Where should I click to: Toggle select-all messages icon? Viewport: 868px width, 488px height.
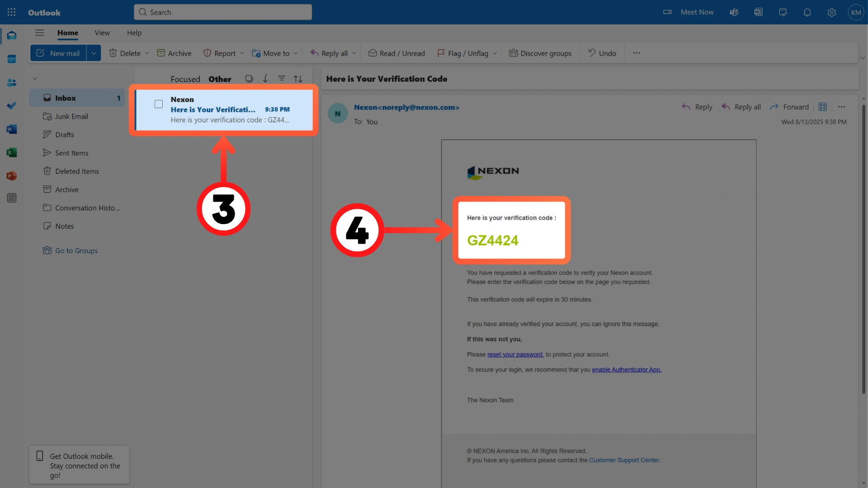point(249,79)
